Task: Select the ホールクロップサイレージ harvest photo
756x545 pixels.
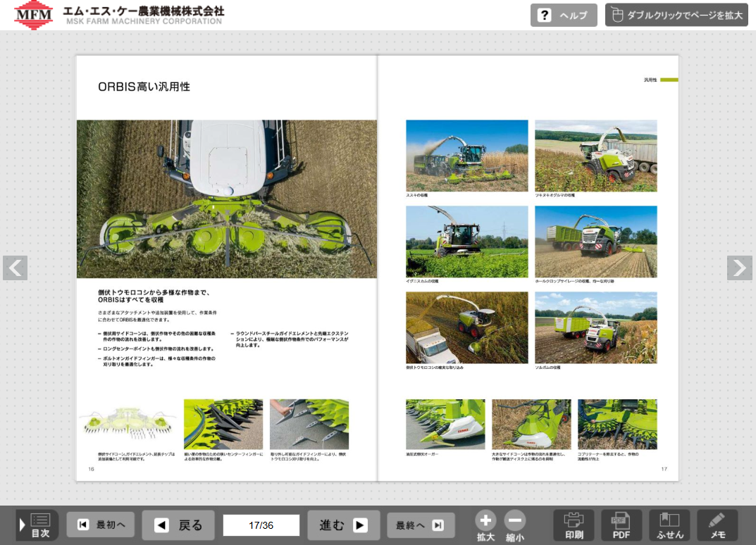Action: click(x=596, y=242)
